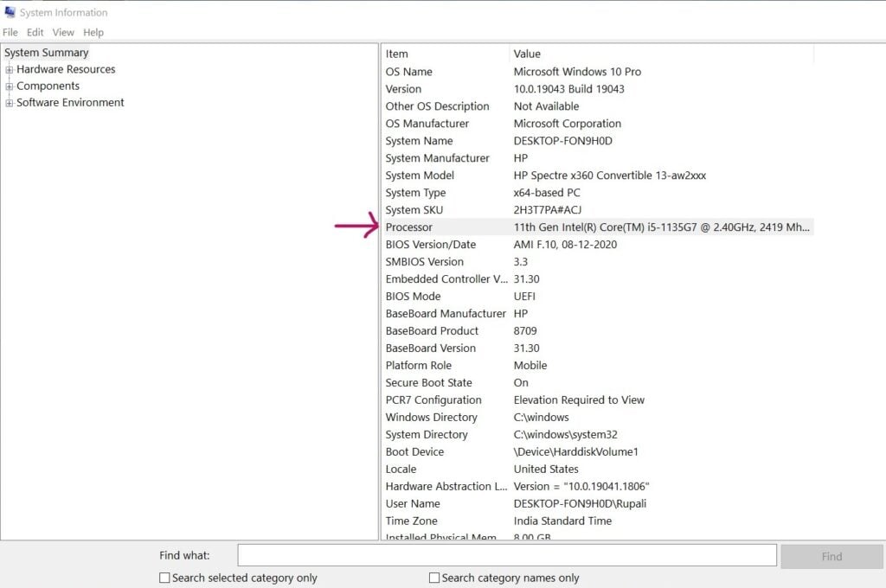The height and width of the screenshot is (588, 886).
Task: Enable Search selected category only
Action: pyautogui.click(x=164, y=578)
